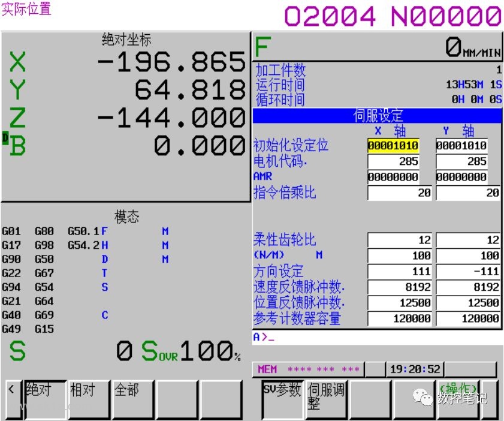The height and width of the screenshot is (421, 504).
Task: Select the 绝对 absolute position softkey
Action: [46, 399]
